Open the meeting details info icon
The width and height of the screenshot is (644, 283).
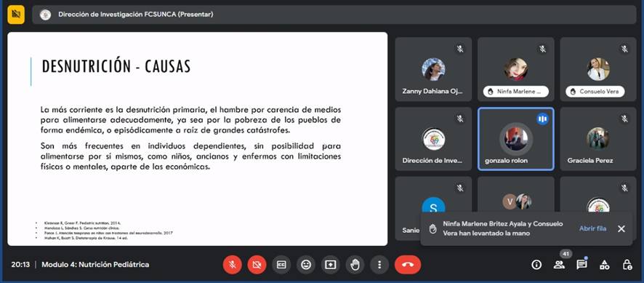[536, 265]
